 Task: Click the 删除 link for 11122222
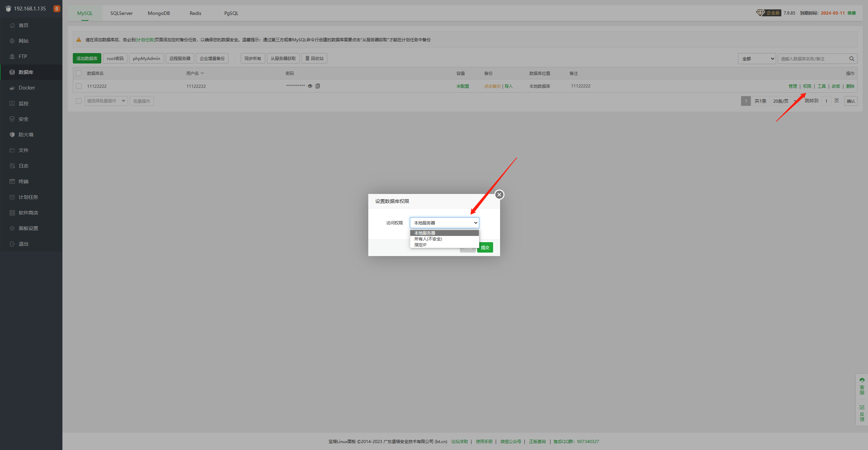(x=850, y=86)
